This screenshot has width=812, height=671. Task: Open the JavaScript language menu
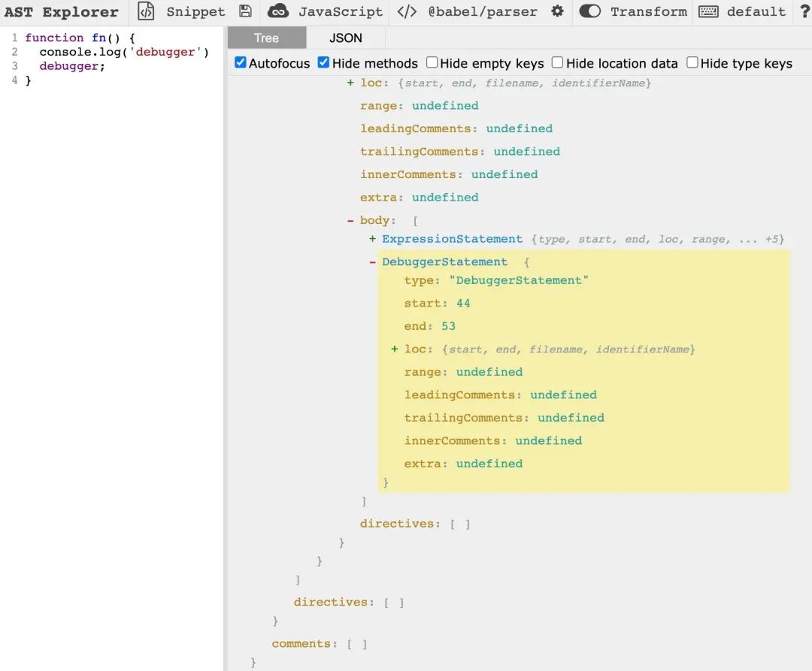pos(341,11)
